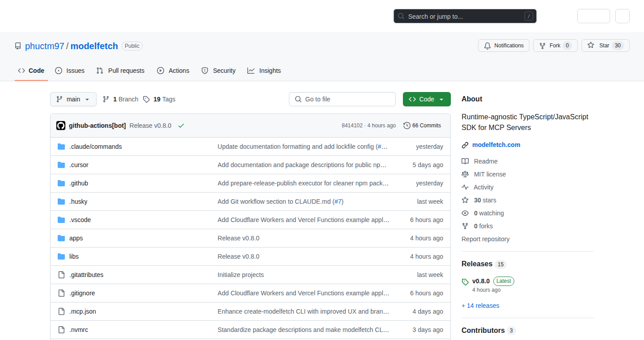Show the + 14 releases link

tap(480, 306)
